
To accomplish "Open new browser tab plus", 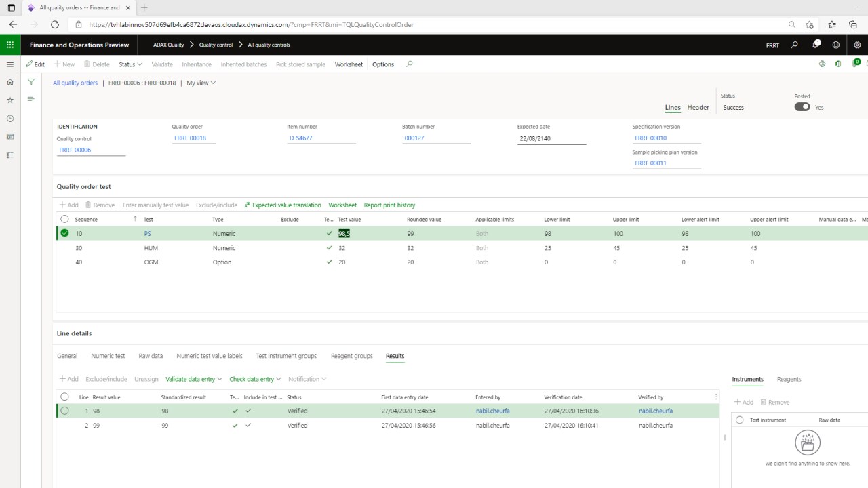I will point(144,7).
